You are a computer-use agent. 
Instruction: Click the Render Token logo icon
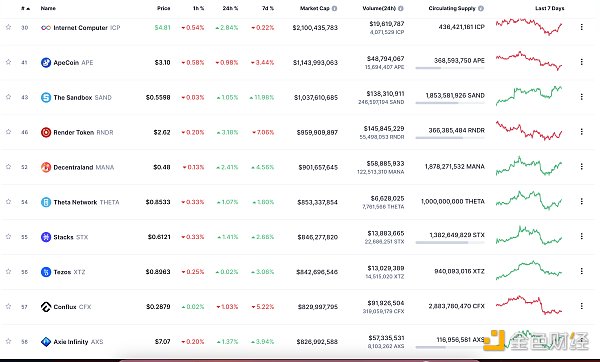46,132
